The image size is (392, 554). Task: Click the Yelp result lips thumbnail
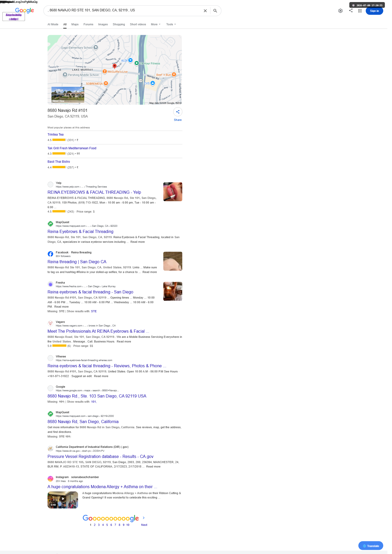pyautogui.click(x=173, y=192)
